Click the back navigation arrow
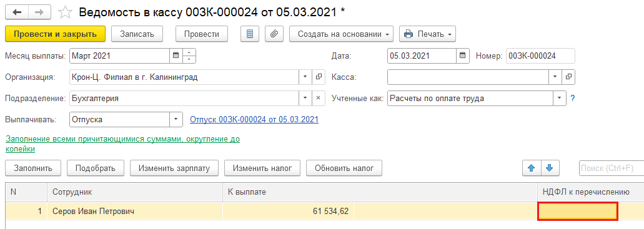Screen dimensions: 644x229 click(17, 12)
